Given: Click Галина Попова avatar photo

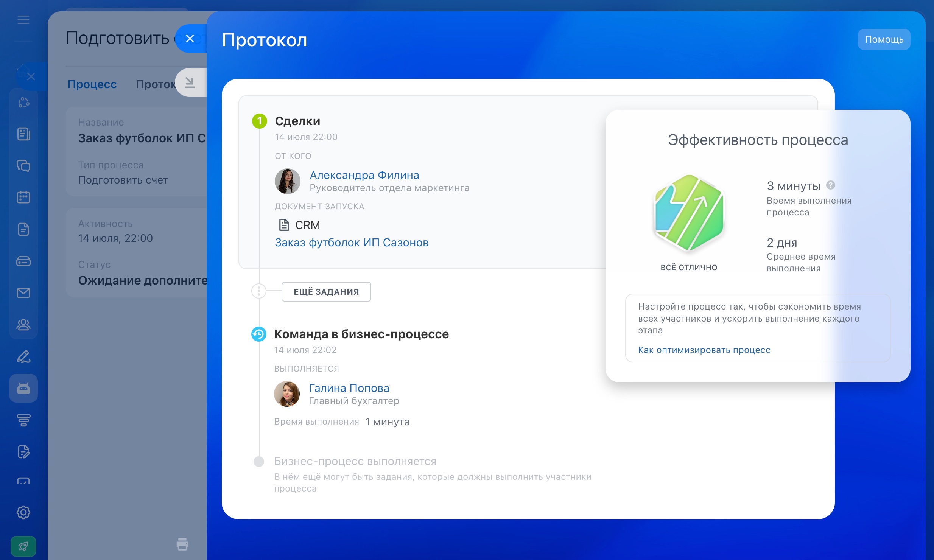Looking at the screenshot, I should [x=287, y=394].
